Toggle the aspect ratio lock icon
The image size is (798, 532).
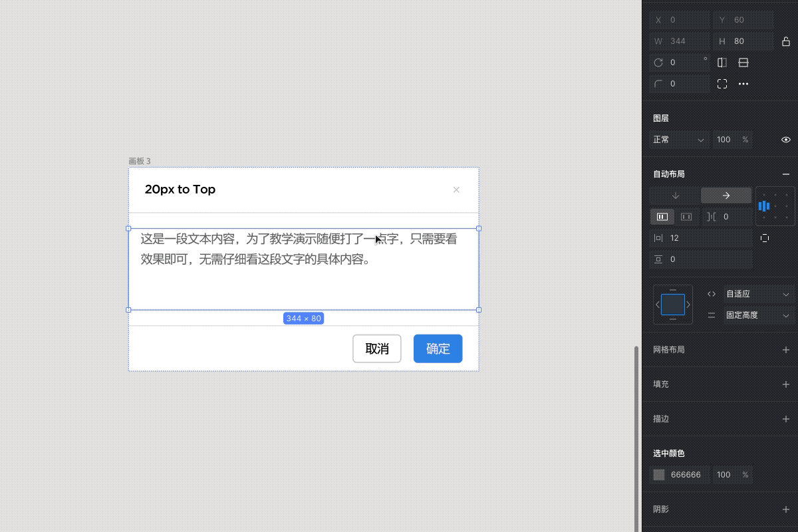tap(786, 41)
